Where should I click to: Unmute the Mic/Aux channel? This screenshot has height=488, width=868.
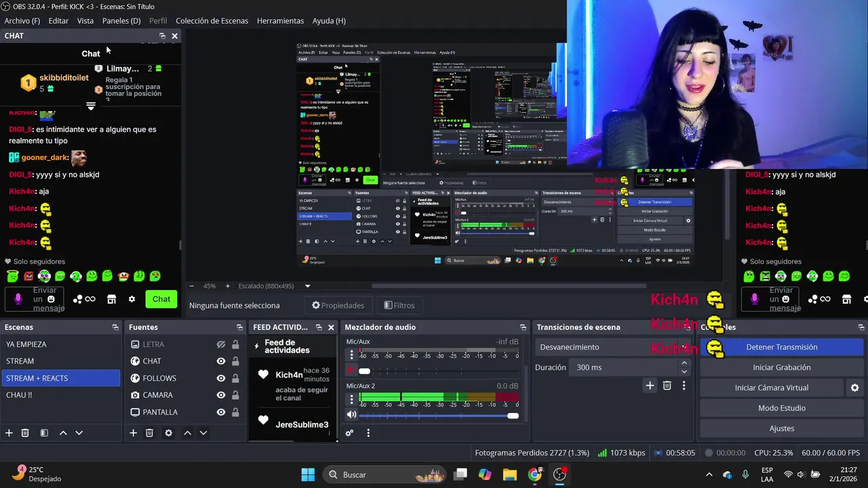click(x=351, y=371)
